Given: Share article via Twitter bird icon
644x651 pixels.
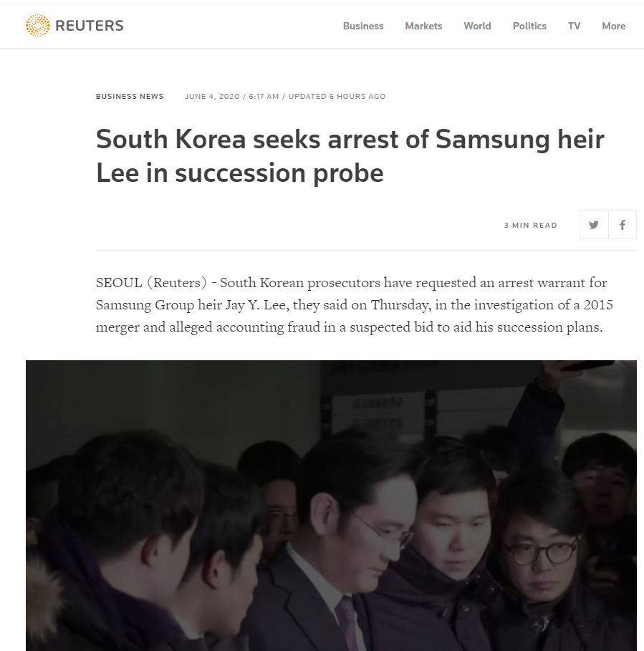Looking at the screenshot, I should [x=594, y=225].
